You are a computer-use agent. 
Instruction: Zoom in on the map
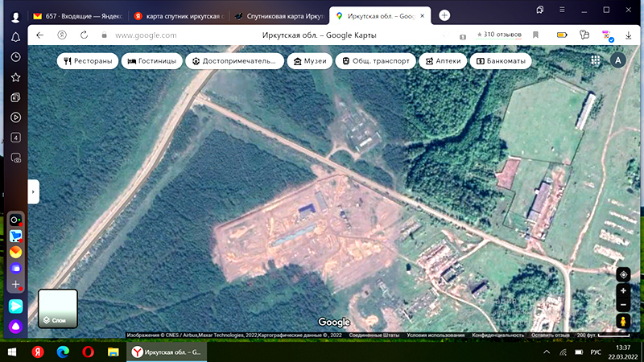[x=623, y=290]
